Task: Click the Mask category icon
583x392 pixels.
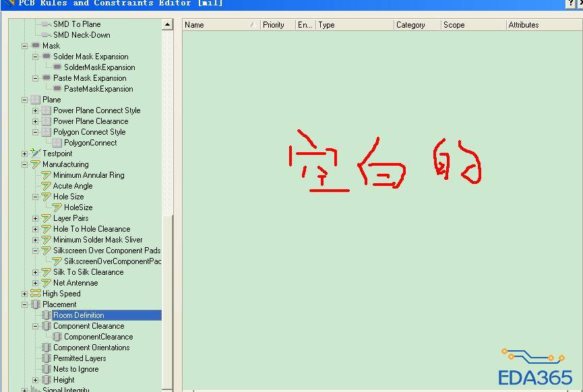Action: click(36, 46)
